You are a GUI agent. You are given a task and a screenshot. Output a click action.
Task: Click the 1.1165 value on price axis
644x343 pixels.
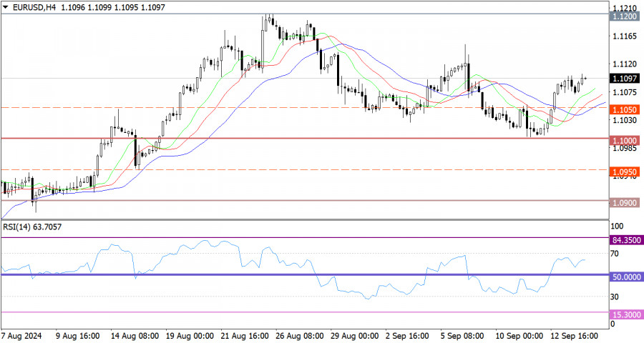point(625,36)
